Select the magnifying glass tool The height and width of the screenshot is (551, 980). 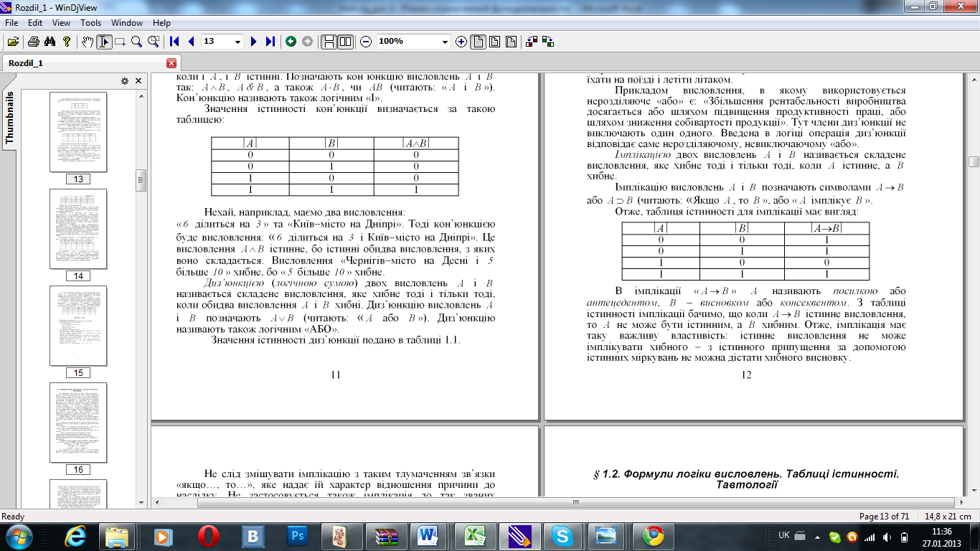pos(136,42)
